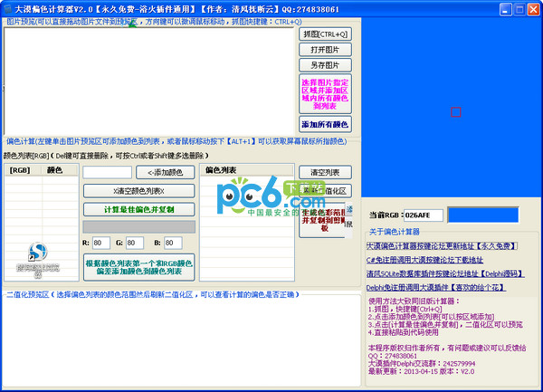Click the G value input field

135,243
